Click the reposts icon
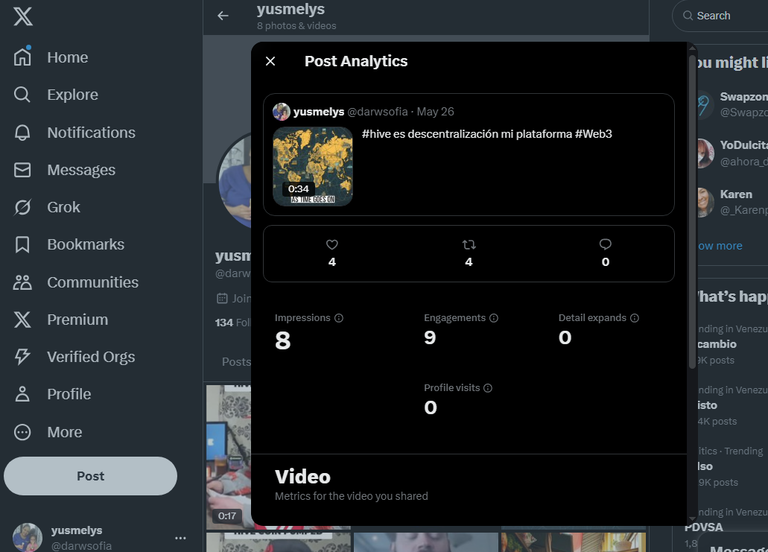Screen dimensions: 768x552 click(469, 244)
